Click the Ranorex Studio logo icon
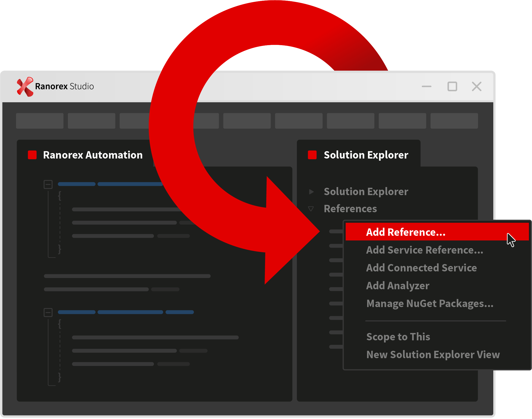The height and width of the screenshot is (419, 532). point(25,87)
